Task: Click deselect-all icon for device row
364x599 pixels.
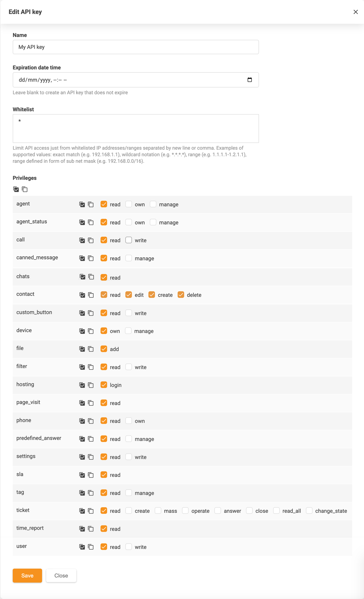Action: pos(91,331)
